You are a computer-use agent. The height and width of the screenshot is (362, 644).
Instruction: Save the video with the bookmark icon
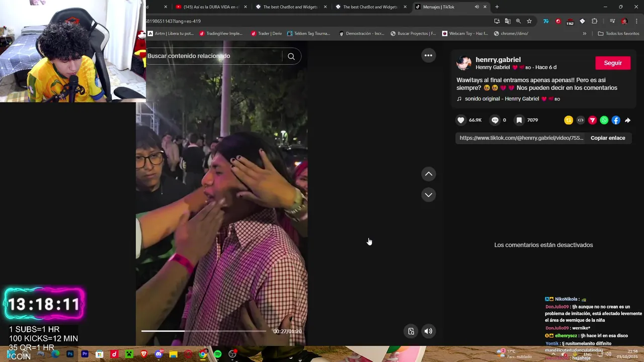(x=519, y=120)
